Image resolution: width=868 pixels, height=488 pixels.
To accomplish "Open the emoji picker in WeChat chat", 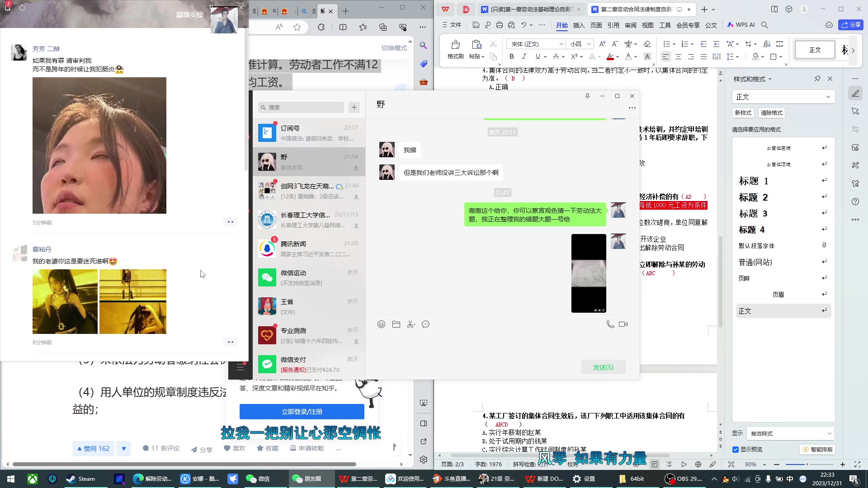I will (381, 324).
